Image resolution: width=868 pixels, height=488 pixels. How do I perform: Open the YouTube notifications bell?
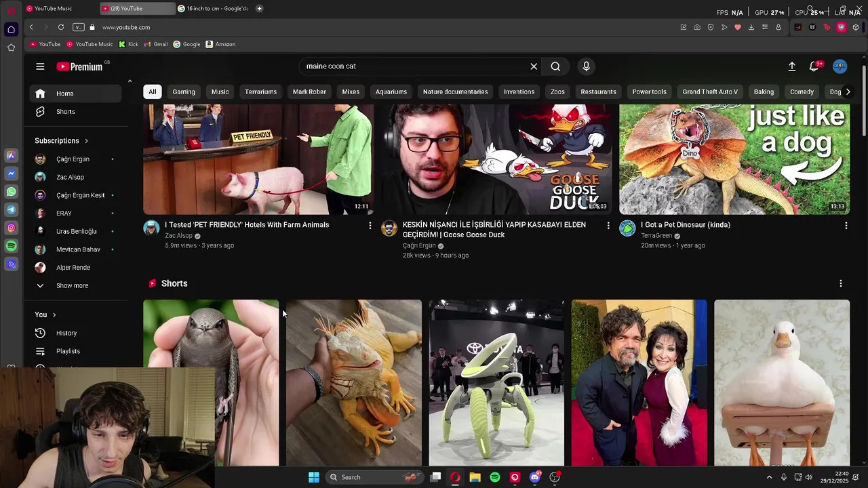pos(814,66)
